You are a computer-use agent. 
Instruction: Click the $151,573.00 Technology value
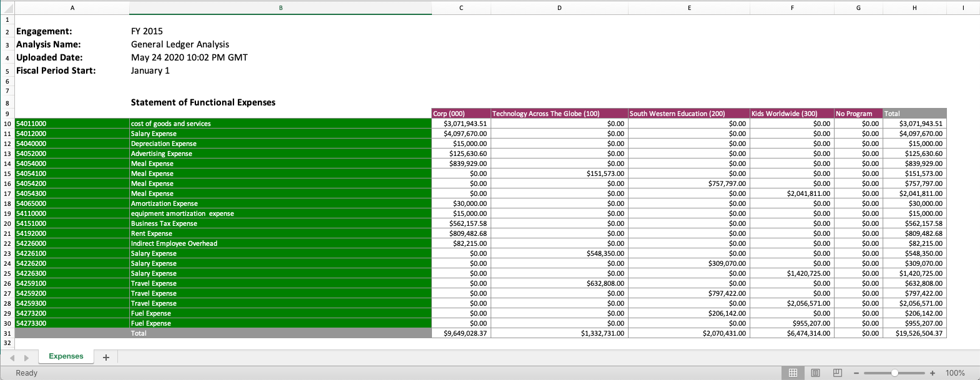click(x=559, y=173)
